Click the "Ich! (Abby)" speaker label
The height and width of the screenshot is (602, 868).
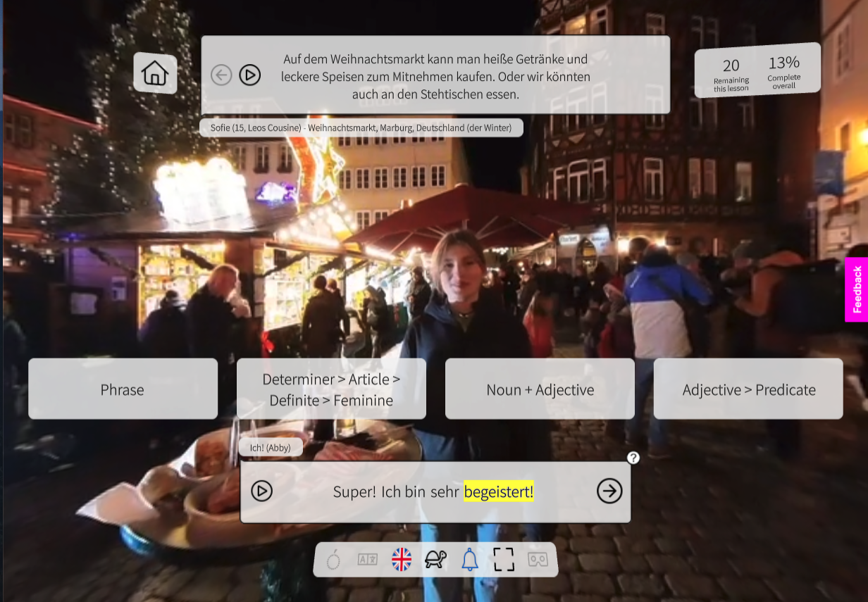[x=271, y=447]
